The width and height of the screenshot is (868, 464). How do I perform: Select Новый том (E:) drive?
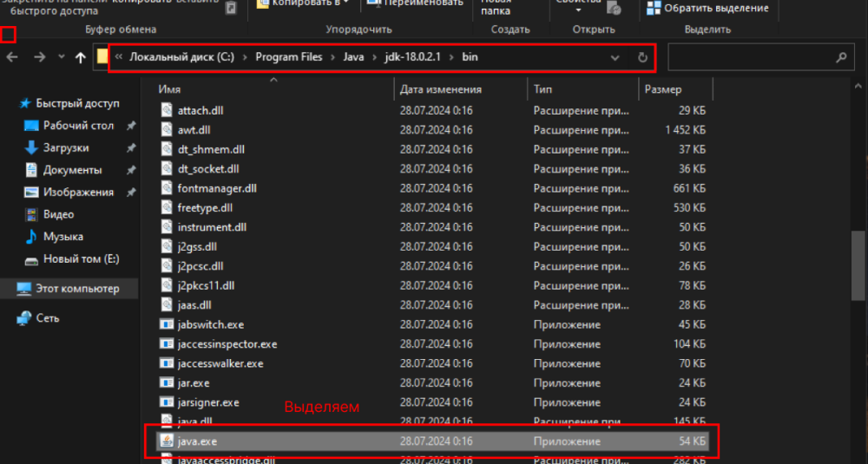81,259
